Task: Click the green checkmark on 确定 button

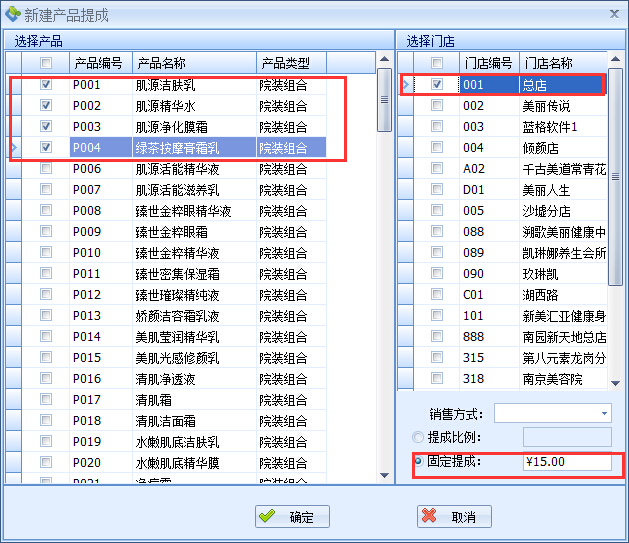Action: click(x=268, y=516)
